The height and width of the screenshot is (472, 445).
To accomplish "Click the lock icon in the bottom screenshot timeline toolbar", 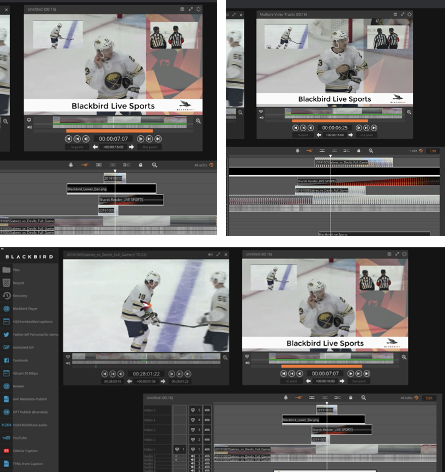I will pos(350,397).
